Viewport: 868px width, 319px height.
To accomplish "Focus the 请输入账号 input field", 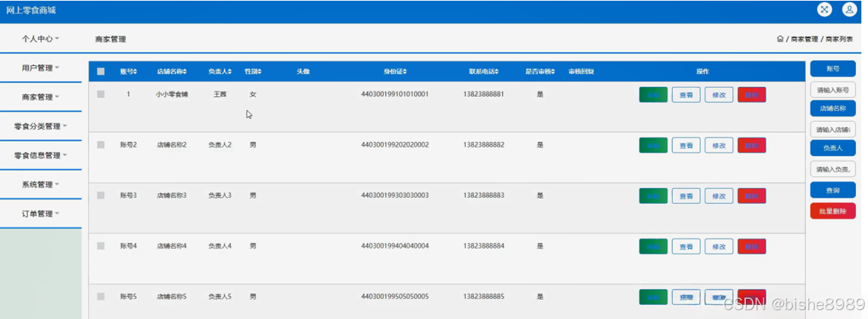I will [x=833, y=89].
